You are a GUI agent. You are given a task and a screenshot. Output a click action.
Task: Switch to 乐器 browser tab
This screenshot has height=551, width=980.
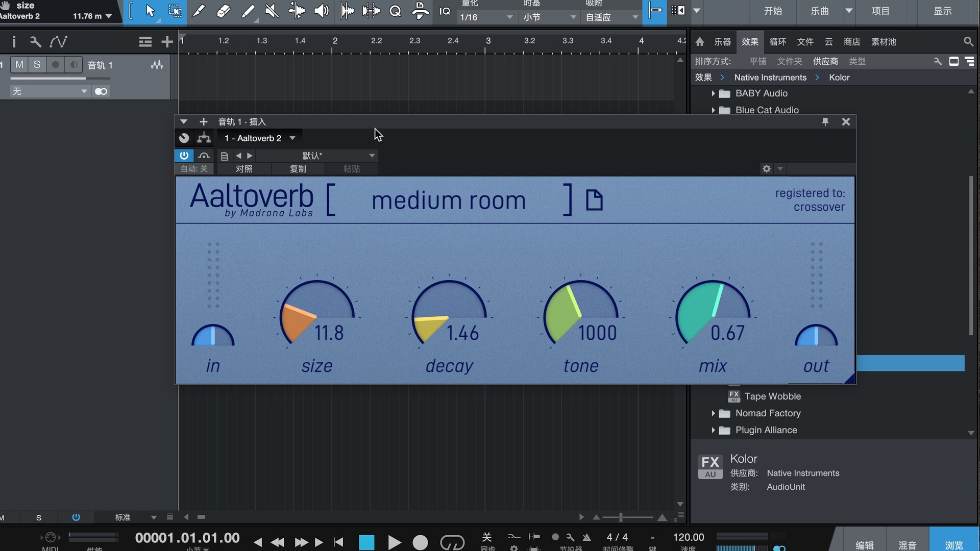pos(722,42)
